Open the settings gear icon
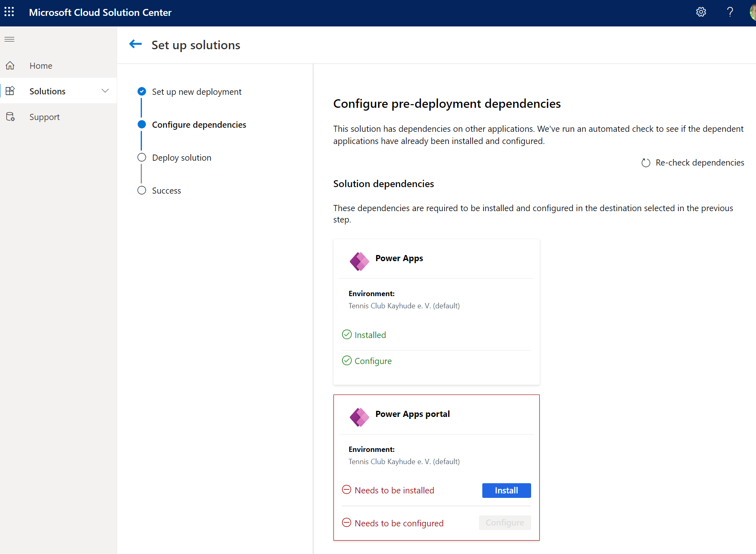Image resolution: width=756 pixels, height=554 pixels. [x=701, y=12]
